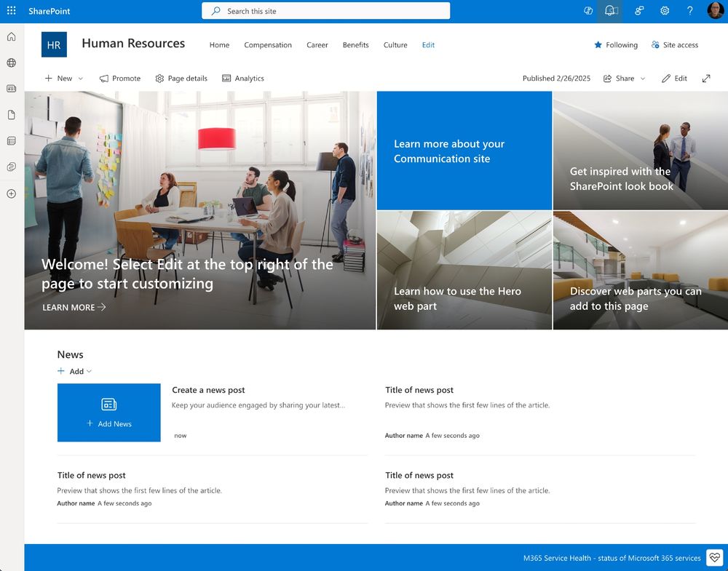Click the HR site logo

[x=54, y=44]
